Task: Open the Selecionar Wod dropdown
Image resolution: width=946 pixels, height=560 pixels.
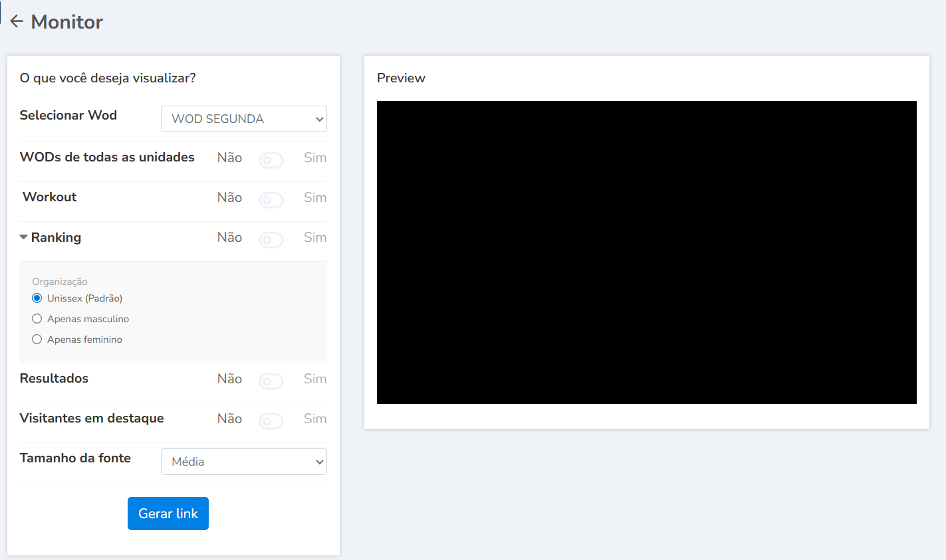Action: 243,119
